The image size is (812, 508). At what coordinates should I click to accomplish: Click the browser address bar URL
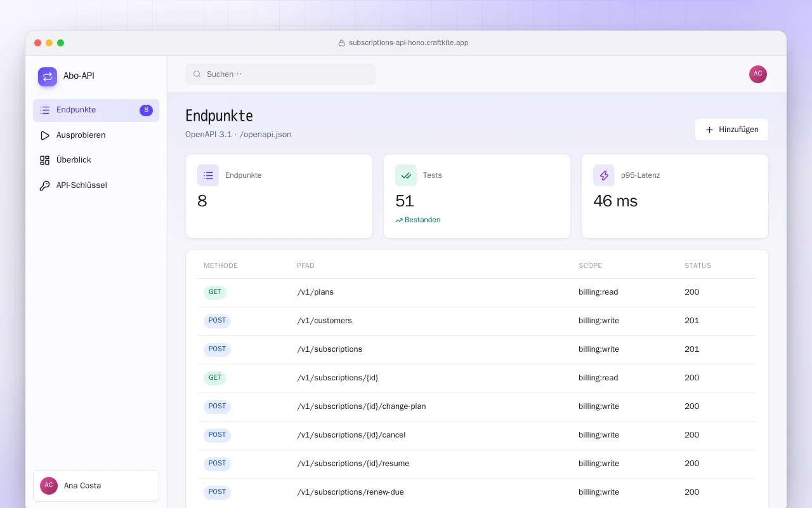point(409,43)
